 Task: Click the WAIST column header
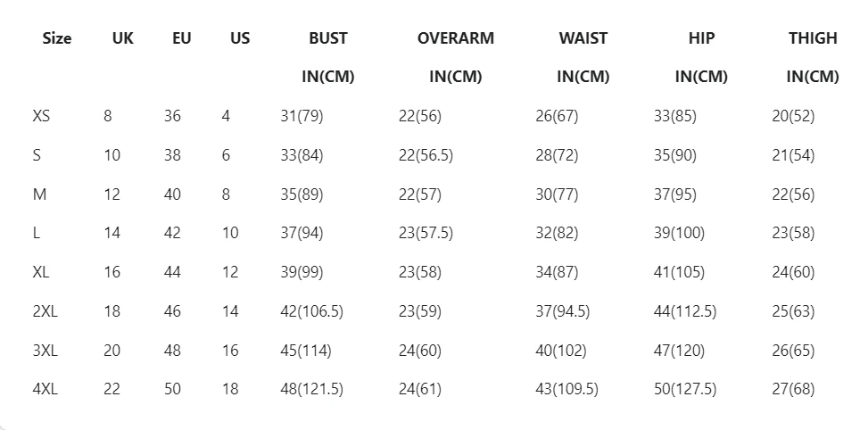[583, 38]
